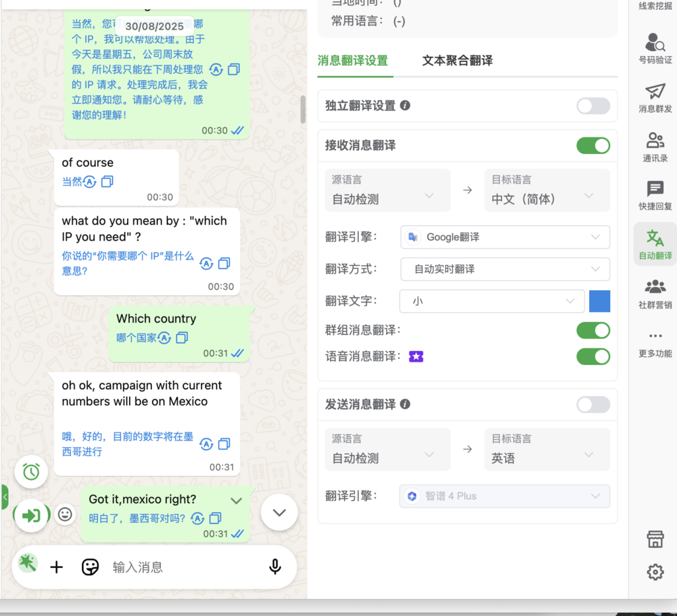Turn off the 接收消息翻译 toggle

(592, 145)
